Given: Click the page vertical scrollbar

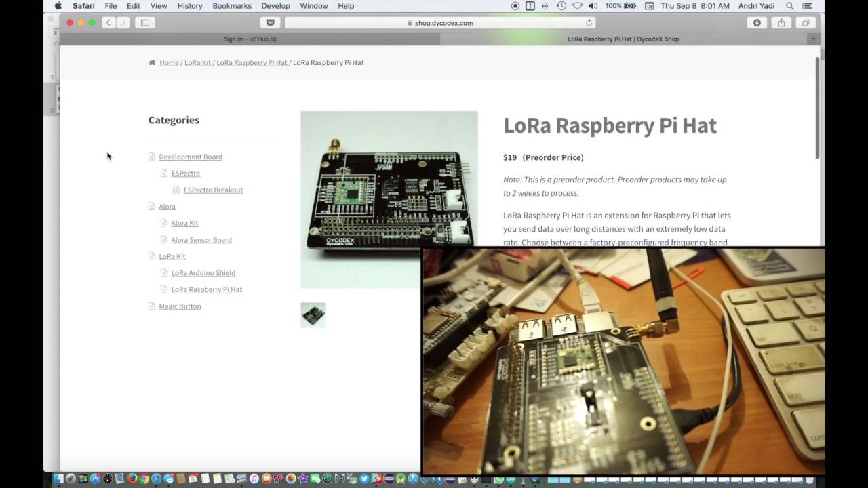Looking at the screenshot, I should click(x=818, y=108).
